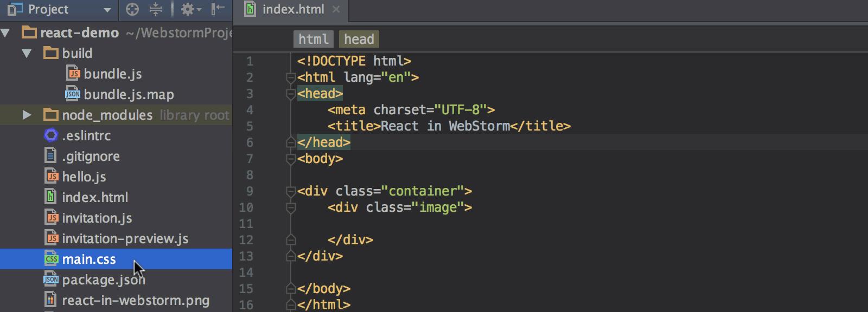This screenshot has width=868, height=312.
Task: Expand the node_modules folder
Action: coord(27,115)
